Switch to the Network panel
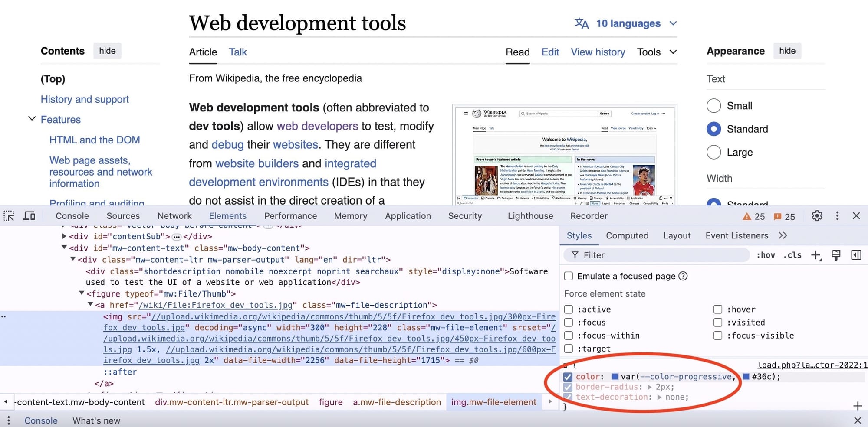The width and height of the screenshot is (868, 427). [174, 215]
